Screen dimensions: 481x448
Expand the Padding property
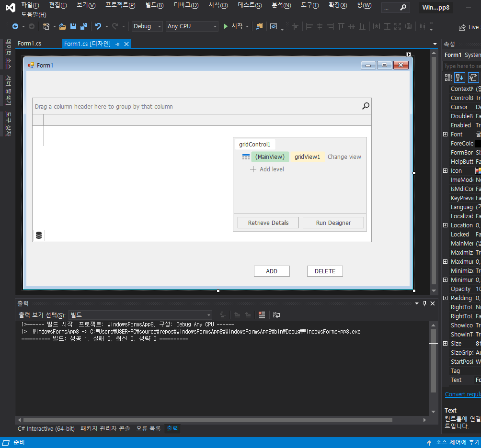tap(446, 298)
